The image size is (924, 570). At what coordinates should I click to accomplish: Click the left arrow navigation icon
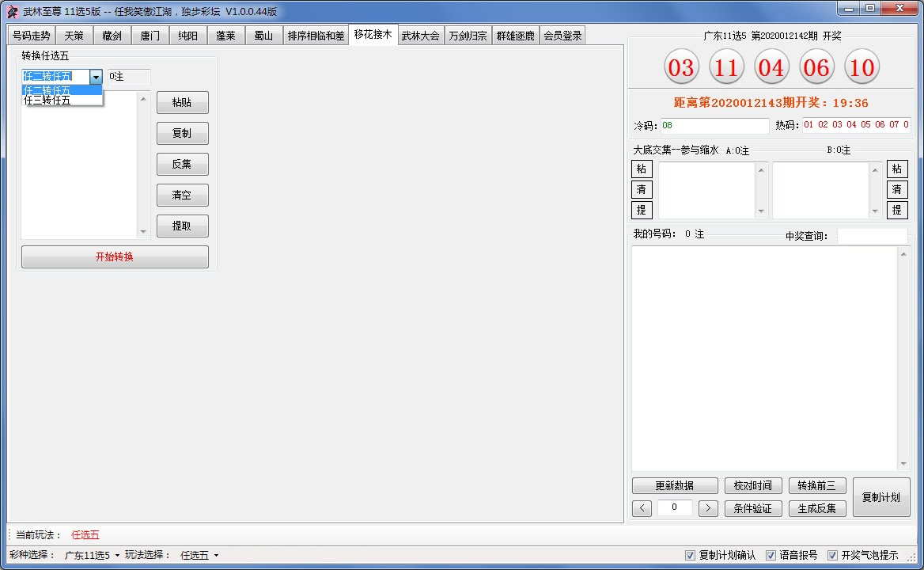click(642, 507)
